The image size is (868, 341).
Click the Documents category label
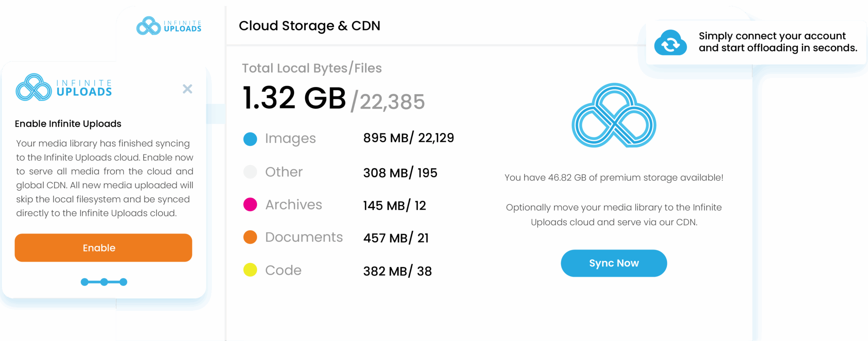[x=304, y=237]
